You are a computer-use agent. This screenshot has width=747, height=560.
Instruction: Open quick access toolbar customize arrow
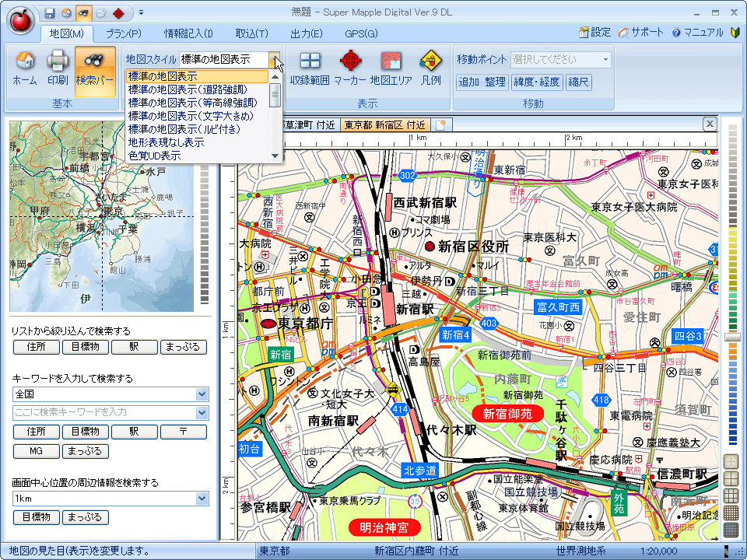141,13
